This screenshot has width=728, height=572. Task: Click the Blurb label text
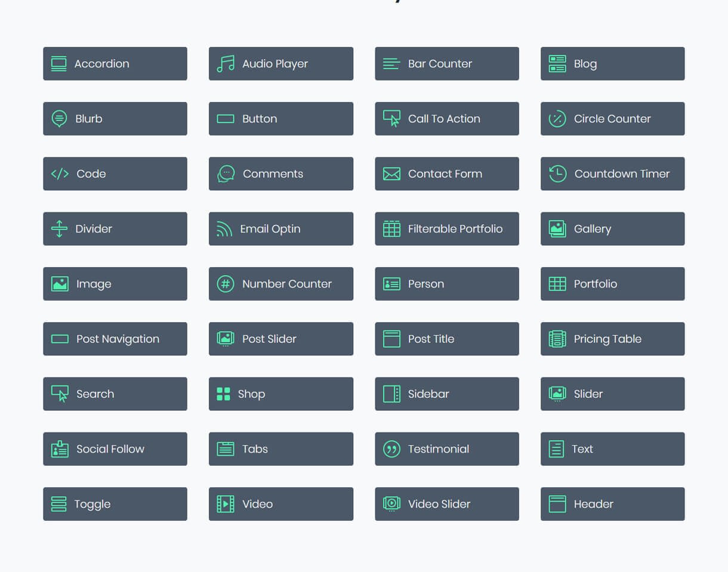[89, 119]
